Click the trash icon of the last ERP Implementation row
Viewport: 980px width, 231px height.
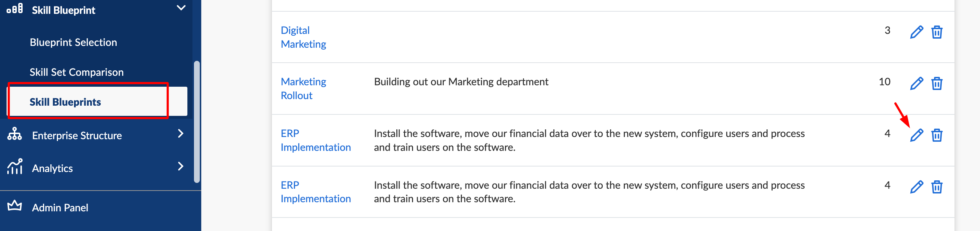[x=937, y=187]
